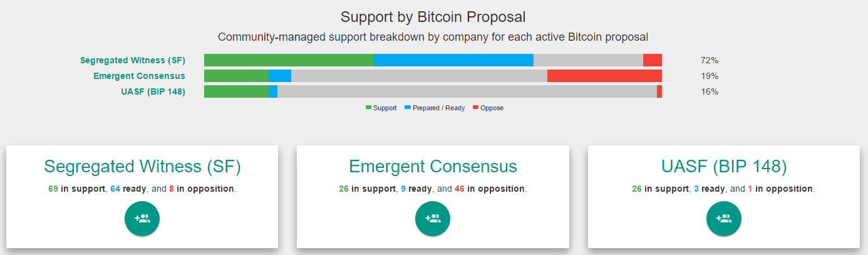Image resolution: width=868 pixels, height=255 pixels.
Task: Toggle the green Support legend item
Action: 381,108
